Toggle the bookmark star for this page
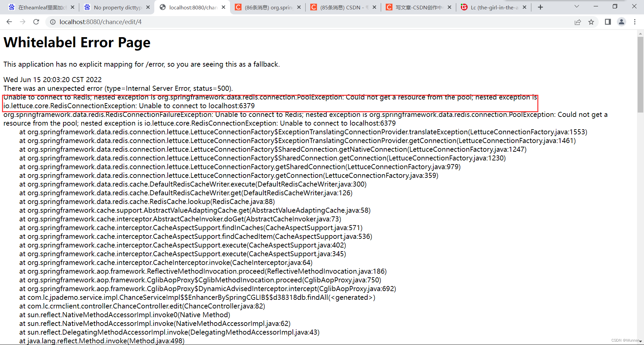This screenshot has width=644, height=345. [591, 22]
